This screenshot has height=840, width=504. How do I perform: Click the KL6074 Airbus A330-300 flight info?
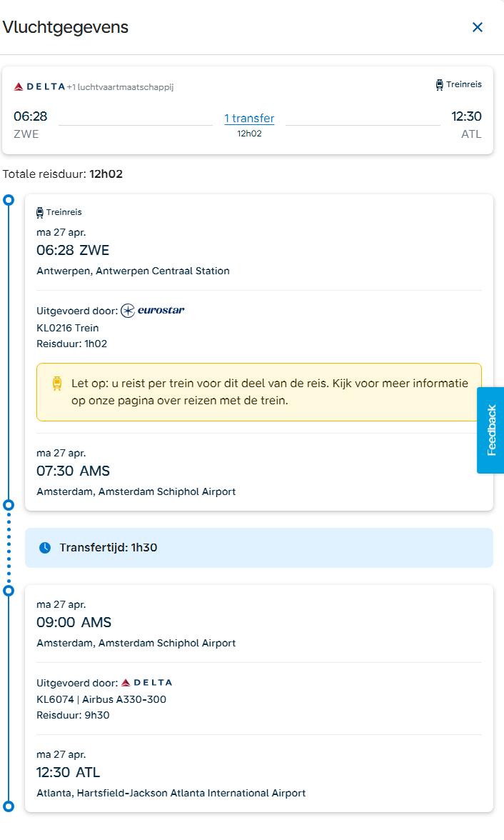[x=101, y=699]
